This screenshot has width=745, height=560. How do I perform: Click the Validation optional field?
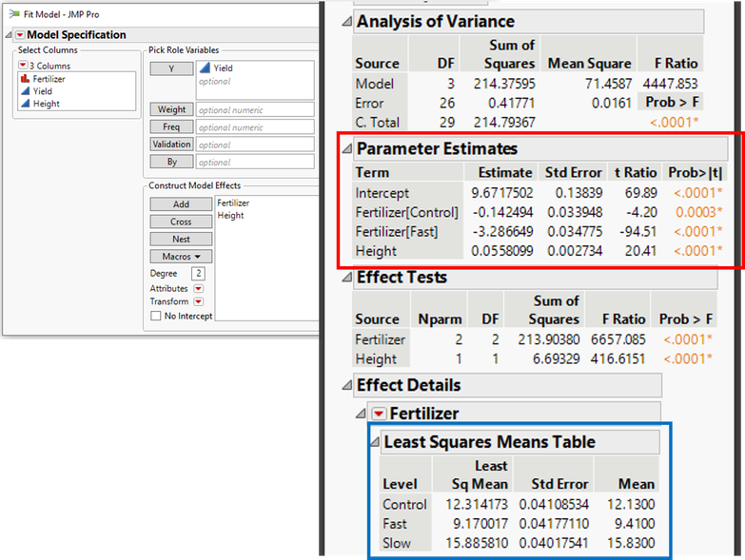pyautogui.click(x=255, y=145)
